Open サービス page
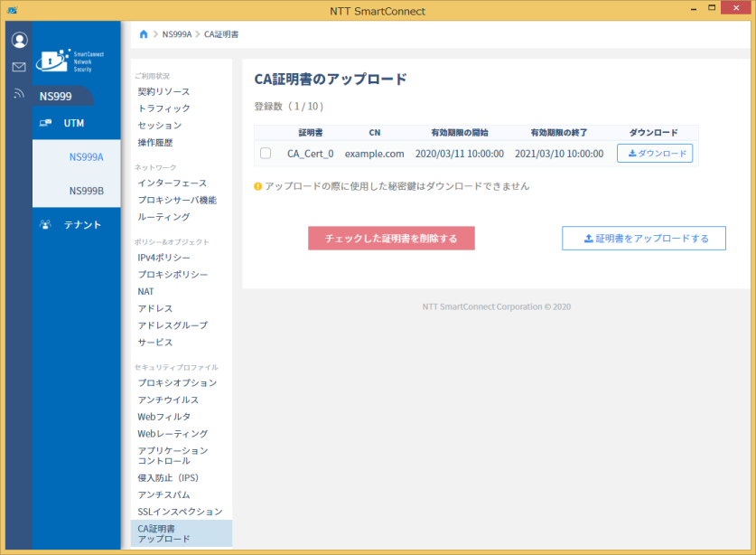This screenshot has height=555, width=756. click(x=154, y=343)
